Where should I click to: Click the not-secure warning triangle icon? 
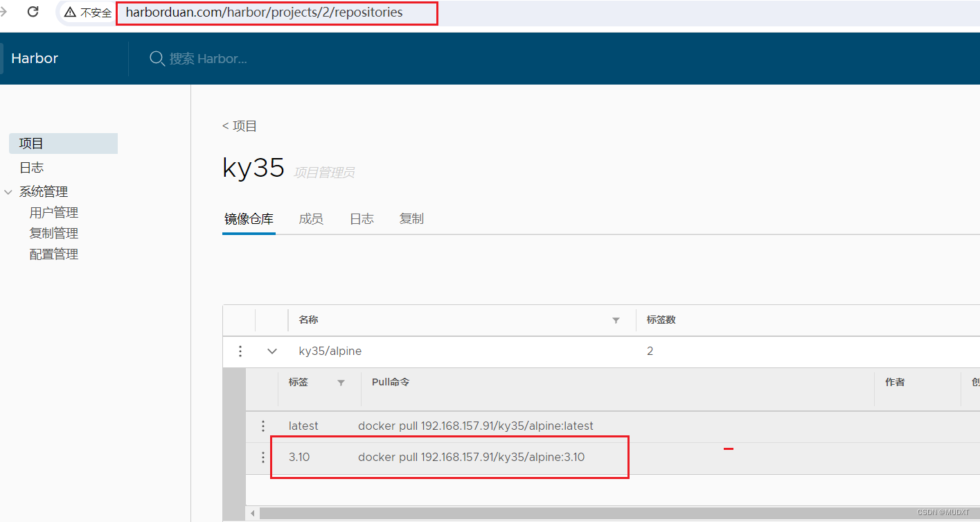(x=70, y=12)
